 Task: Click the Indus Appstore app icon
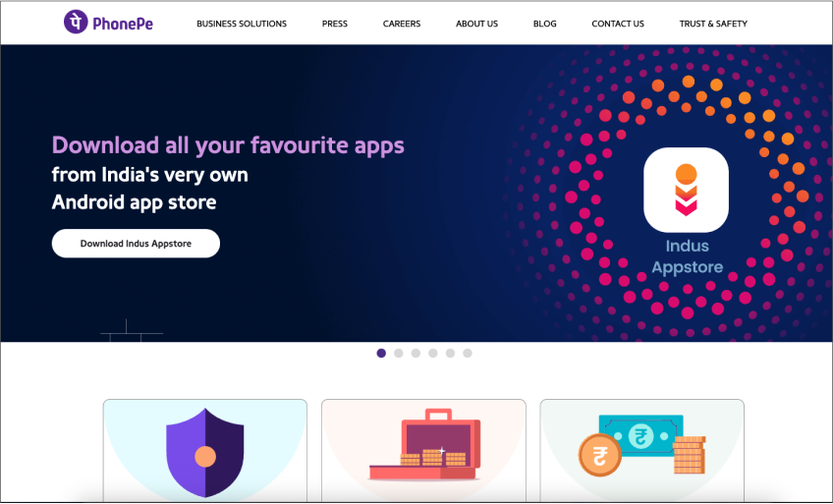point(686,190)
